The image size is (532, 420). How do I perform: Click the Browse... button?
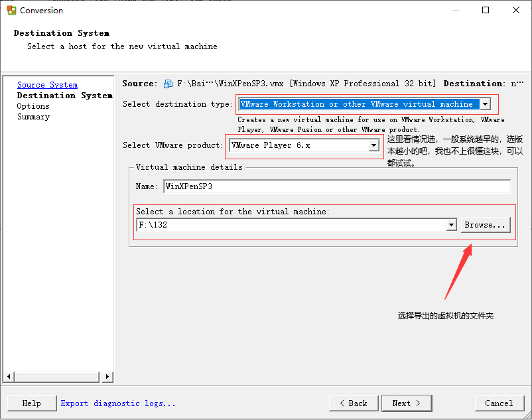(x=485, y=225)
